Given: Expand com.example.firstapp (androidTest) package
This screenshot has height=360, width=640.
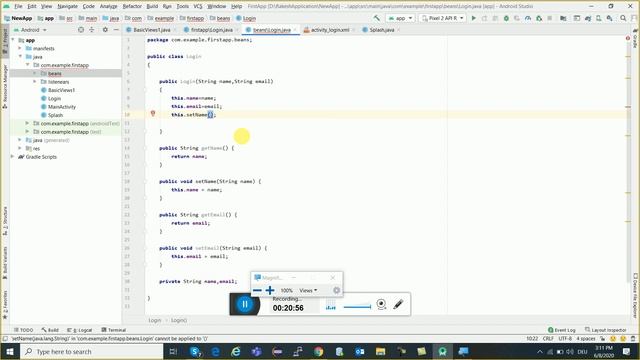Looking at the screenshot, I should pos(27,123).
